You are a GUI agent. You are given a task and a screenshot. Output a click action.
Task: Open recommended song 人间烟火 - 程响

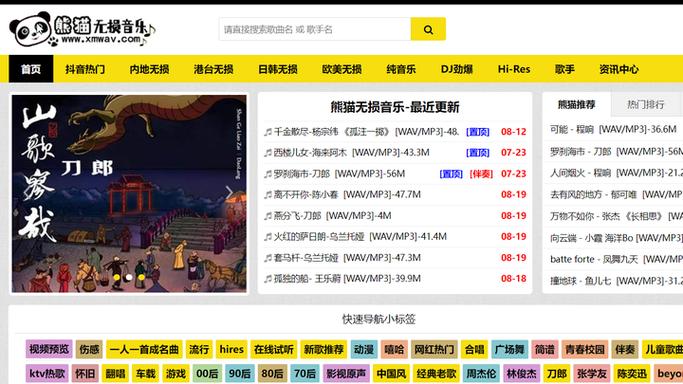(x=616, y=173)
